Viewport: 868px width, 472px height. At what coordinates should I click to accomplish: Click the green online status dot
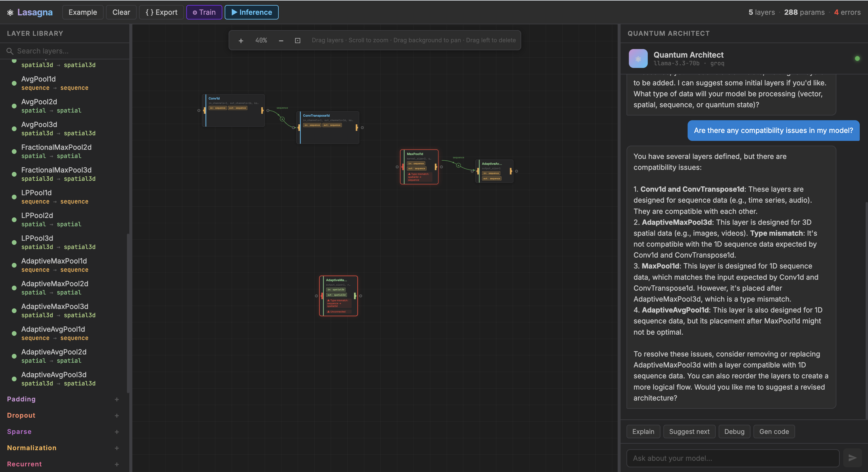[x=857, y=59]
